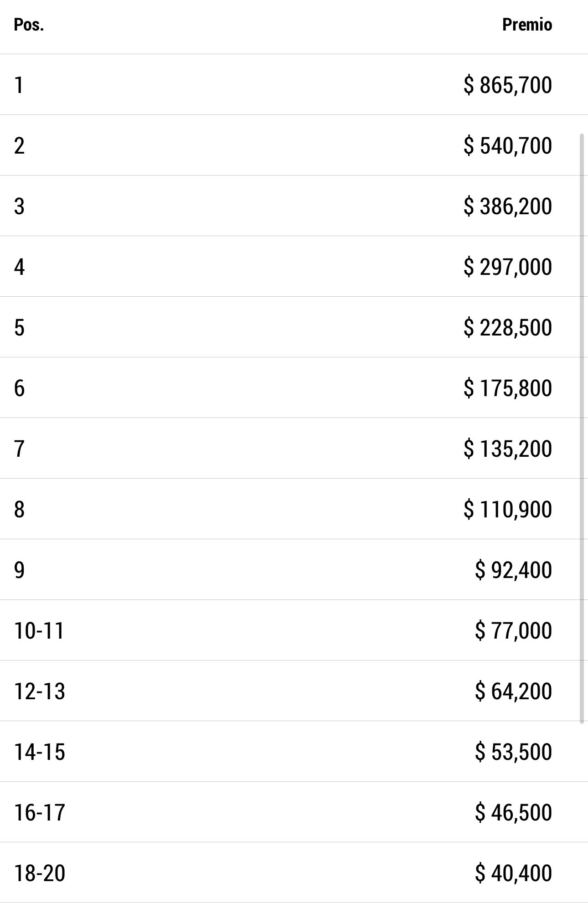Screen dimensions: 588x903
Task: Click the Premio column header
Action: (x=527, y=25)
